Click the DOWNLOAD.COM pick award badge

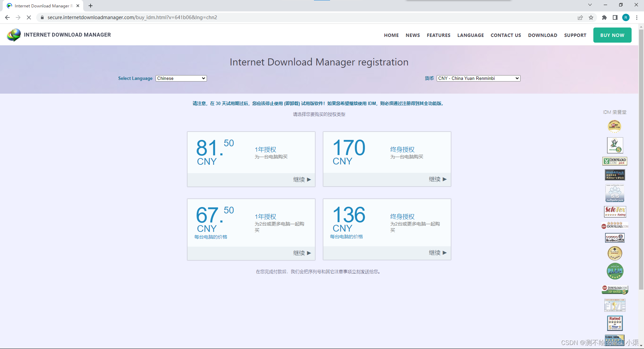tap(615, 161)
